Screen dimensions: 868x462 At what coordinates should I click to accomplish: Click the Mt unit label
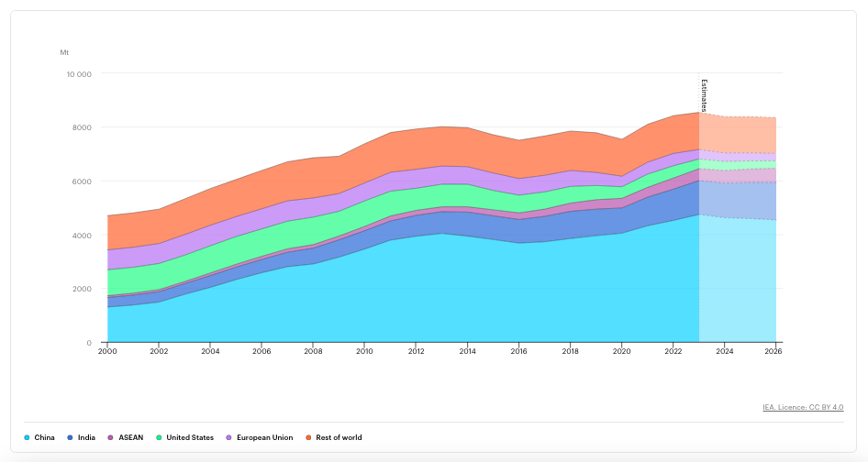point(65,52)
